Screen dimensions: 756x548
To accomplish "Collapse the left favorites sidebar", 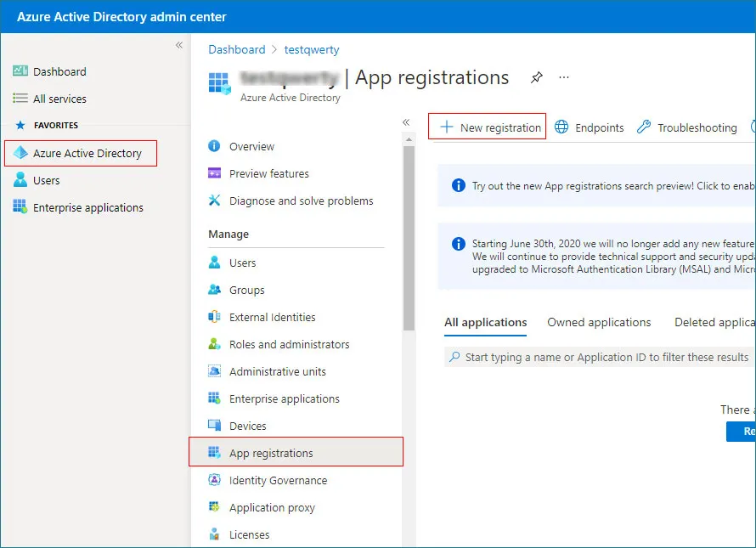I will pyautogui.click(x=179, y=45).
